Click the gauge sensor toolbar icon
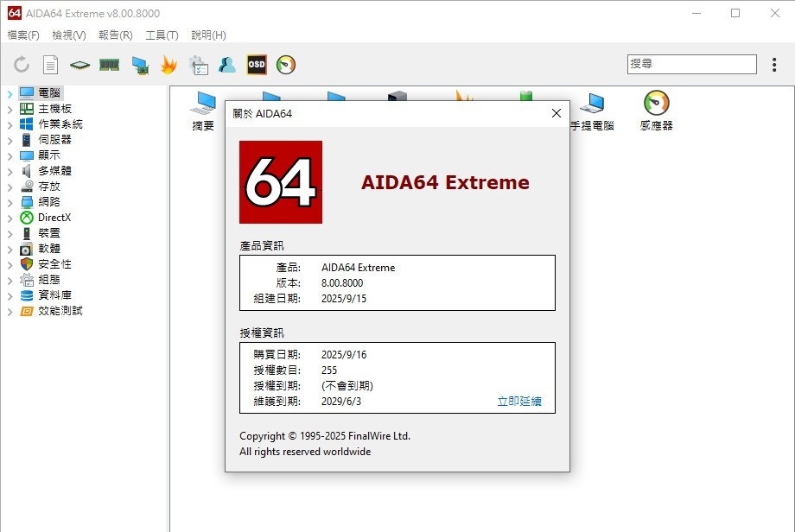The image size is (795, 532). pyautogui.click(x=286, y=65)
